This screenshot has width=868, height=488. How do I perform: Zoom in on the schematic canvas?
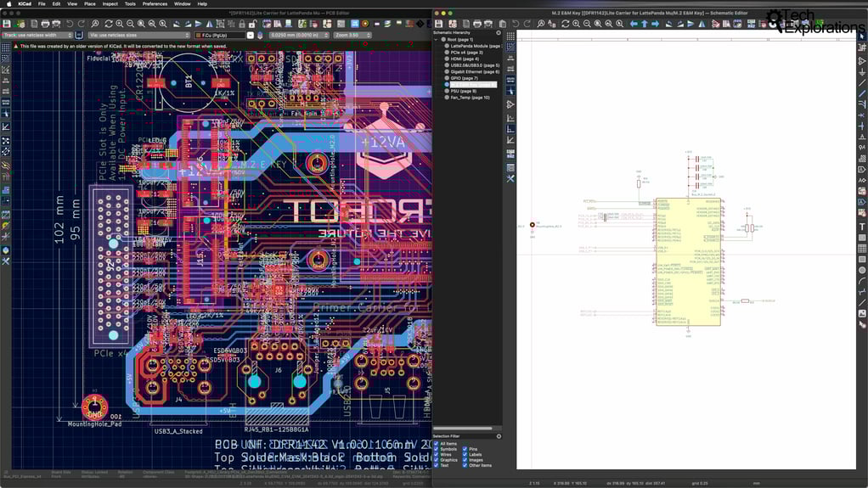point(577,24)
